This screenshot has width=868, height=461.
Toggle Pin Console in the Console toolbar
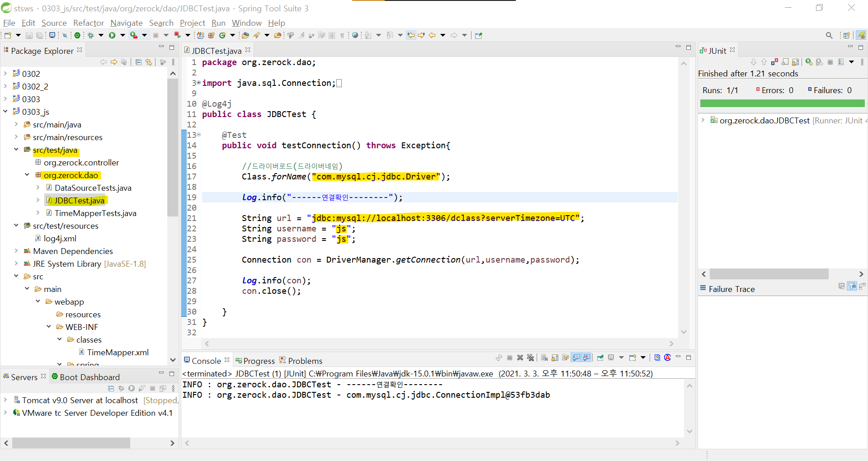point(600,358)
